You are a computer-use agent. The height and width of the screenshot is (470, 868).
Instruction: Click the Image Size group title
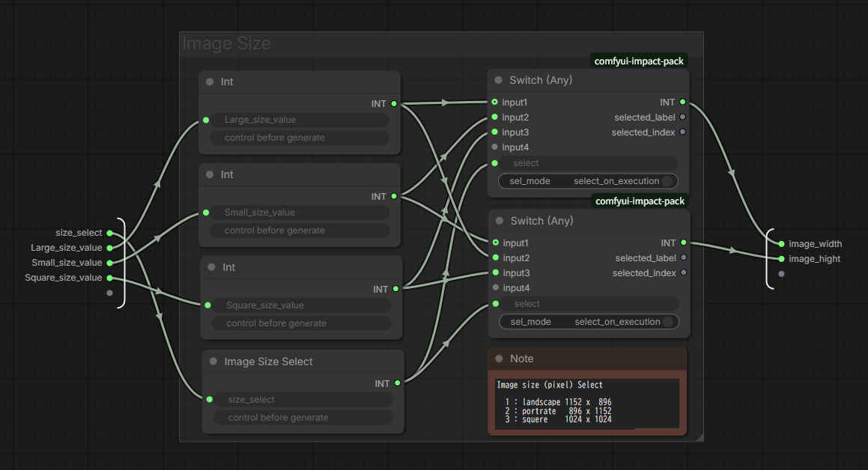(x=226, y=44)
